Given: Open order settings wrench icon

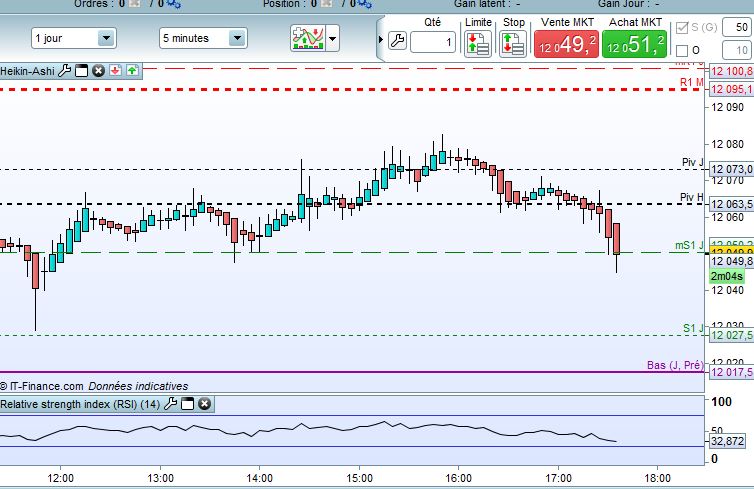Looking at the screenshot, I should click(398, 41).
